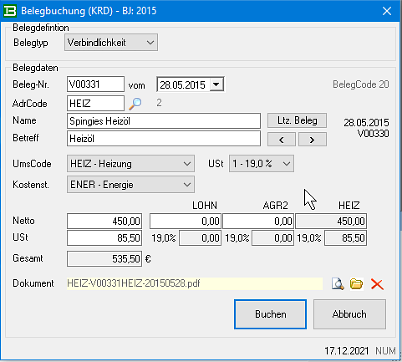Expand the UmsCode HEIZ - Heizung dropdown
The image size is (402, 362).
coord(131,164)
